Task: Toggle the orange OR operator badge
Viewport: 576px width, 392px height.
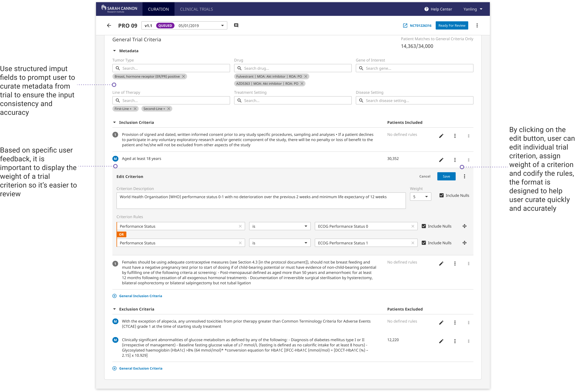Action: [x=121, y=234]
